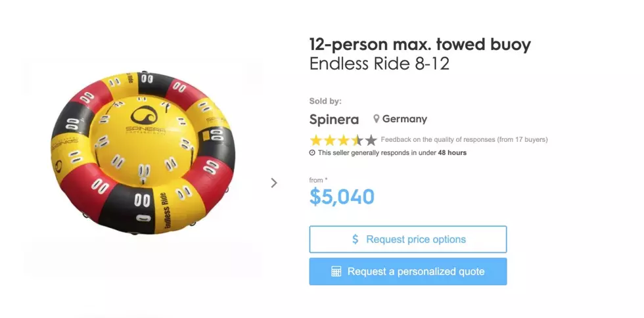Click the first yellow rating star

click(316, 141)
